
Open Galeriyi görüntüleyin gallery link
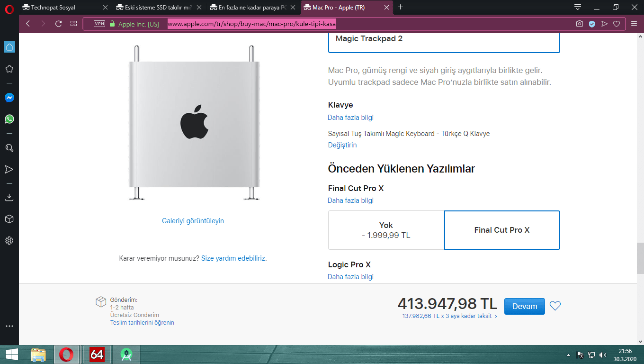point(193,221)
